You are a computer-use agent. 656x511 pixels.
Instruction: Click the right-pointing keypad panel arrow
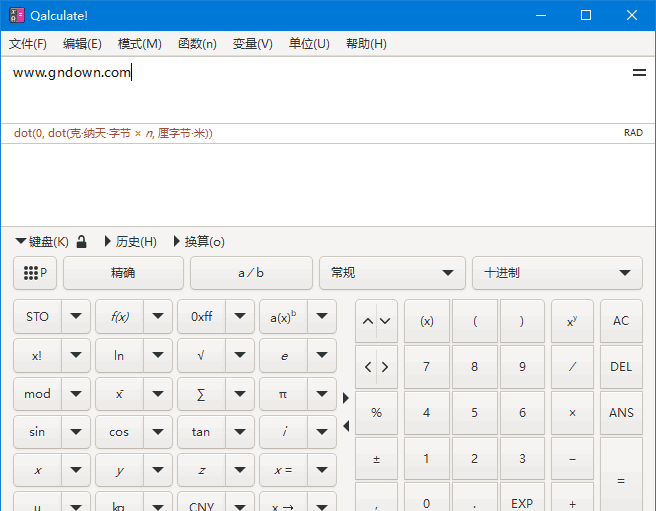[x=346, y=398]
